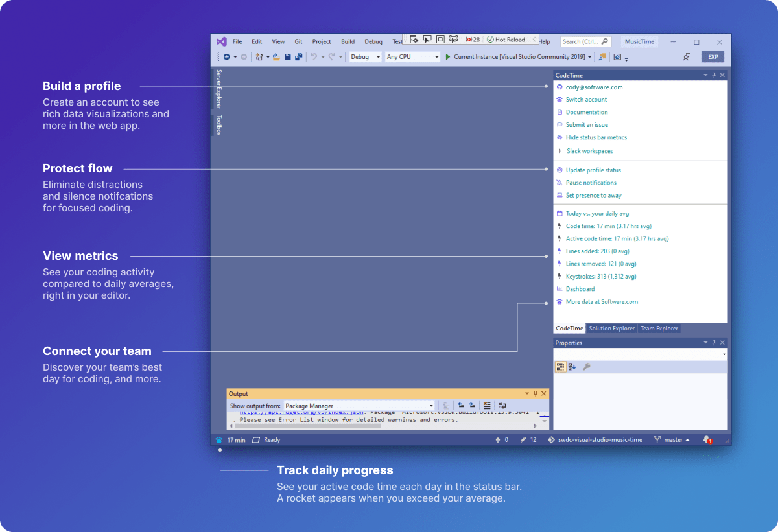Viewport: 778px width, 532px height.
Task: Click More data at Software.com
Action: pyautogui.click(x=602, y=301)
